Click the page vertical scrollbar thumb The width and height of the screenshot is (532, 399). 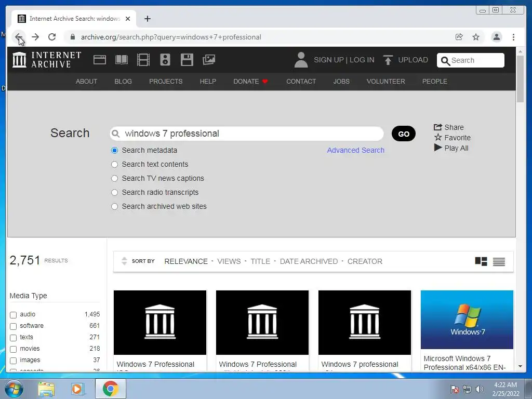coord(520,79)
